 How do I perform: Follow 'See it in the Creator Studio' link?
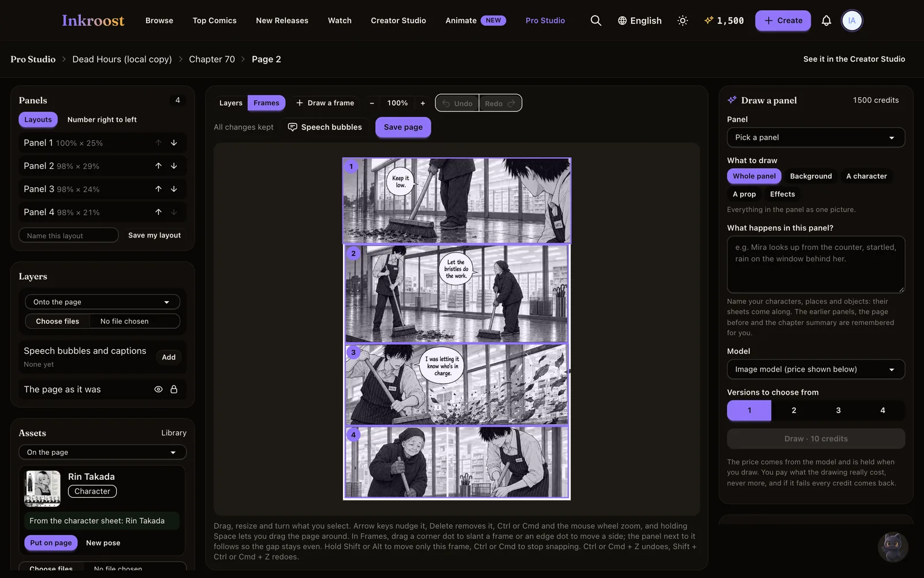(854, 59)
